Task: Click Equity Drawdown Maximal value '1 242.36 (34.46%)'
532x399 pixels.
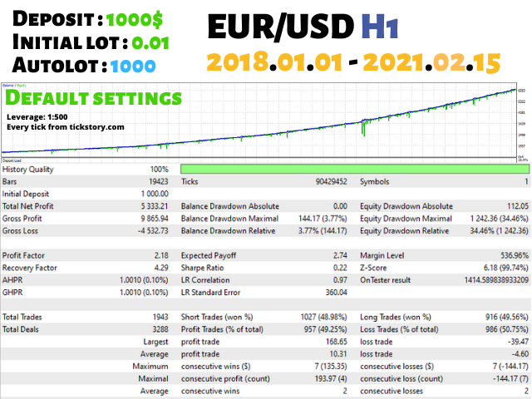Action: pos(500,219)
